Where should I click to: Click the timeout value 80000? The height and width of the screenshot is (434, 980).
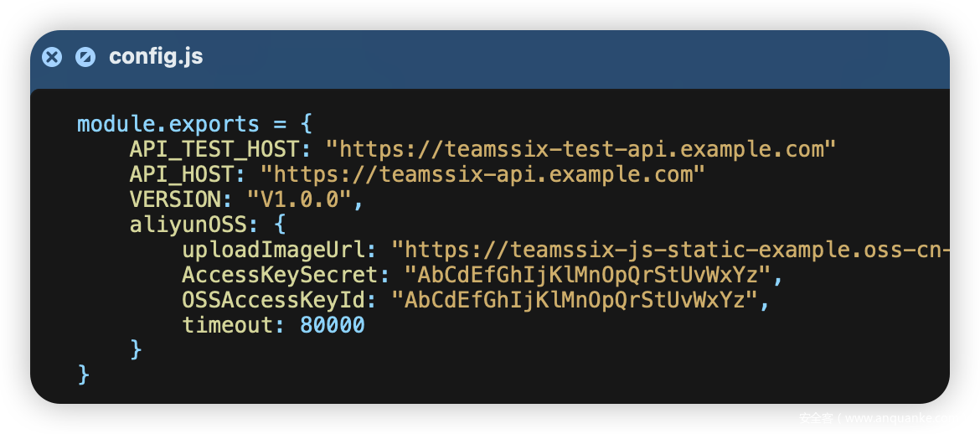pos(332,325)
